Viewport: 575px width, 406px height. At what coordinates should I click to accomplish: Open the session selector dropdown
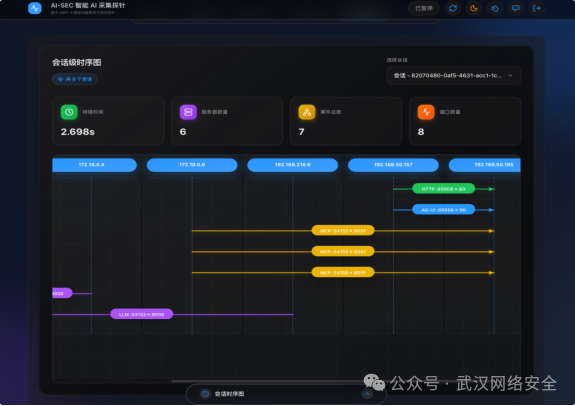453,76
